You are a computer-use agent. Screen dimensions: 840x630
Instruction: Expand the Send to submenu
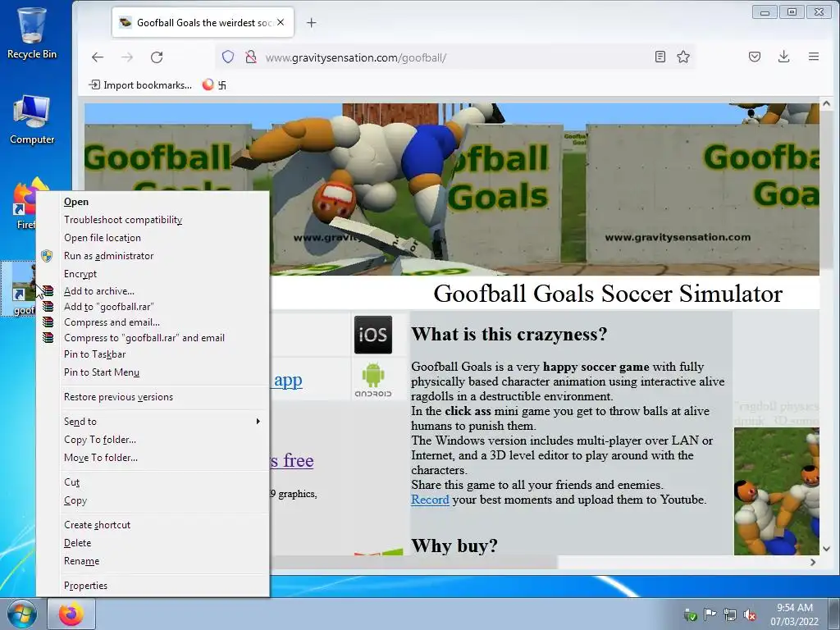pyautogui.click(x=153, y=422)
